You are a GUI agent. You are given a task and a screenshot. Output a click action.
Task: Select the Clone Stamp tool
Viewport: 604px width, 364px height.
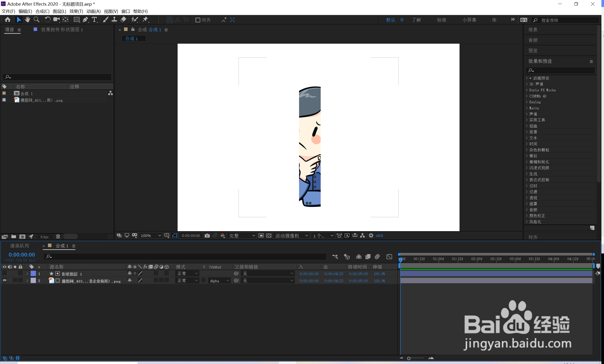[x=114, y=19]
